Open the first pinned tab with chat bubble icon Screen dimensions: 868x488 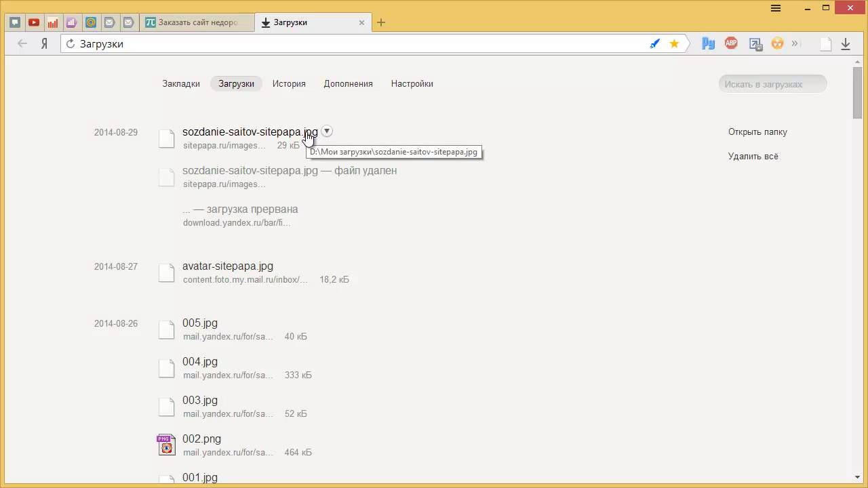[x=15, y=22]
